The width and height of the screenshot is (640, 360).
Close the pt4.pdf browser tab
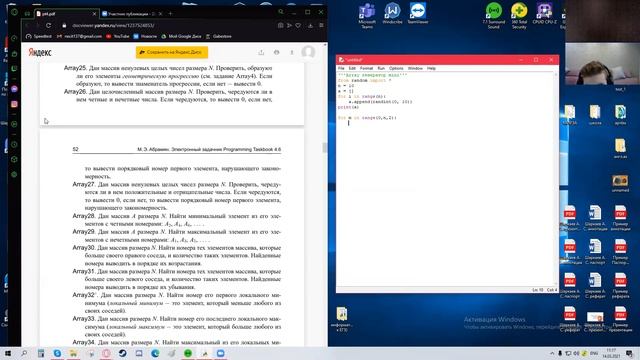94,13
